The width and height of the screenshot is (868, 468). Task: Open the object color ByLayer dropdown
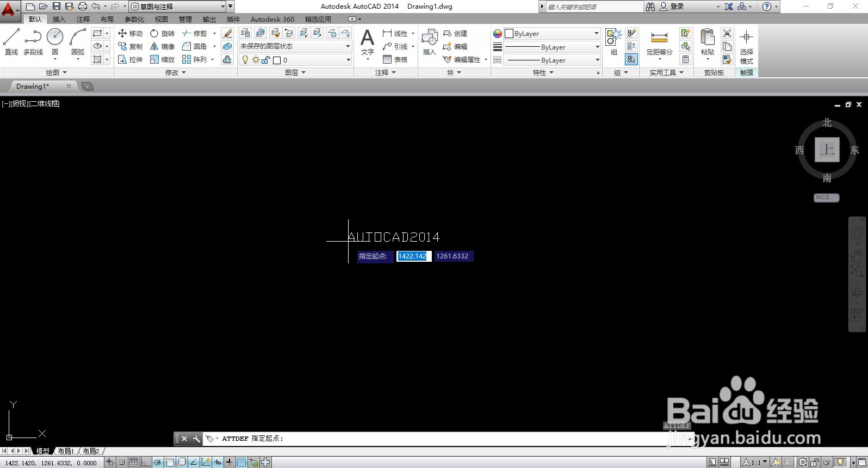552,33
